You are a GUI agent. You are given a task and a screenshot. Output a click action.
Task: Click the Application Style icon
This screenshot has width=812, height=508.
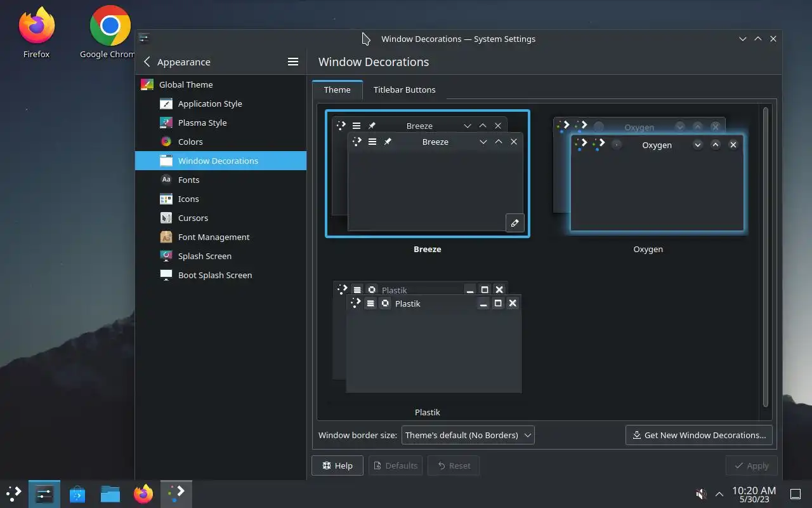166,104
